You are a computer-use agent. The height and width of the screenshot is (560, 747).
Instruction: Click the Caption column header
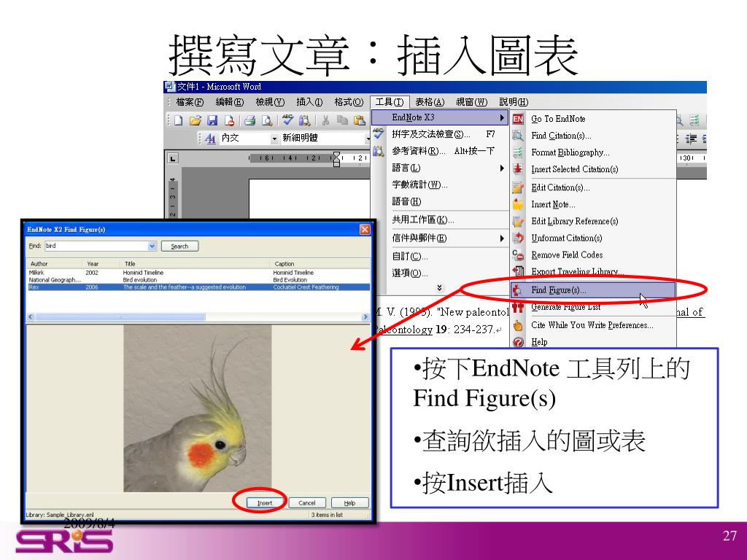tap(320, 264)
